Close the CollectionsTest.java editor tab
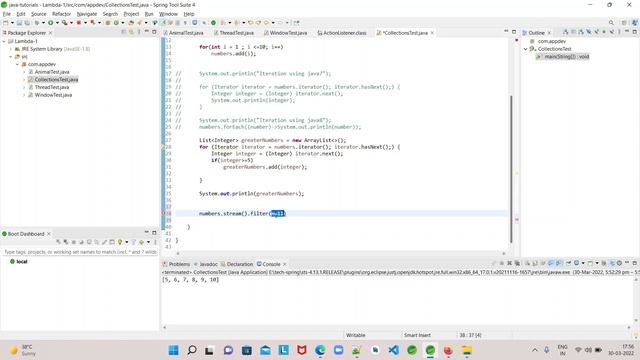Image resolution: width=640 pixels, height=360 pixels. tap(432, 33)
